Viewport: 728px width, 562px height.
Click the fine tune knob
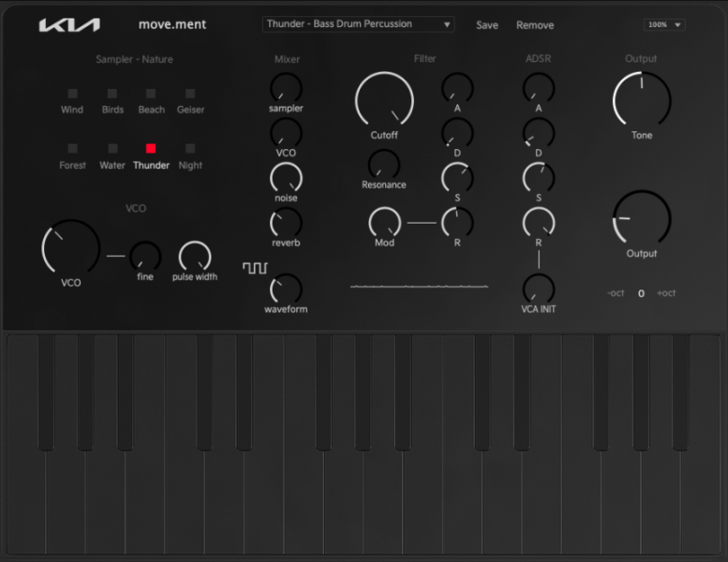pos(145,257)
